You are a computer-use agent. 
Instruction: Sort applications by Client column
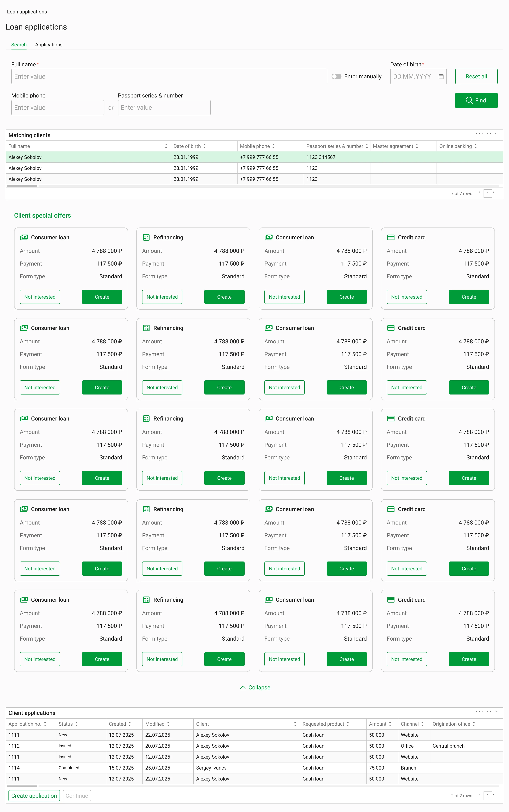coord(295,724)
